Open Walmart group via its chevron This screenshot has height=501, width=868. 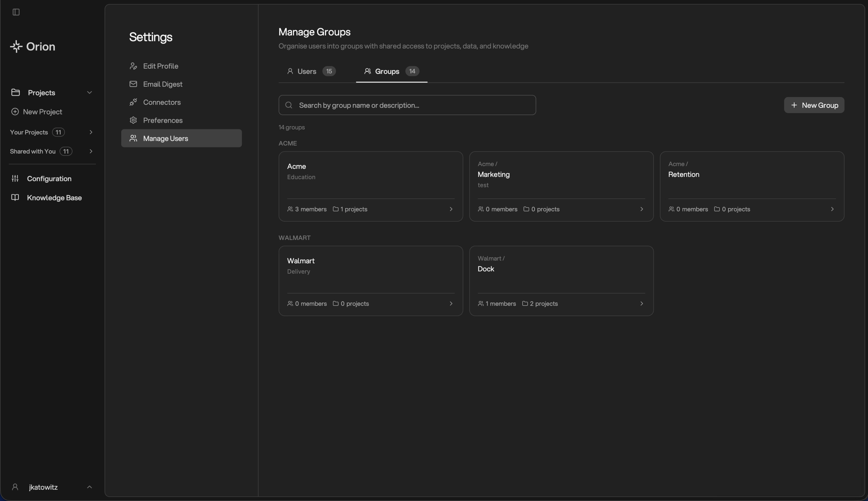[x=451, y=303]
